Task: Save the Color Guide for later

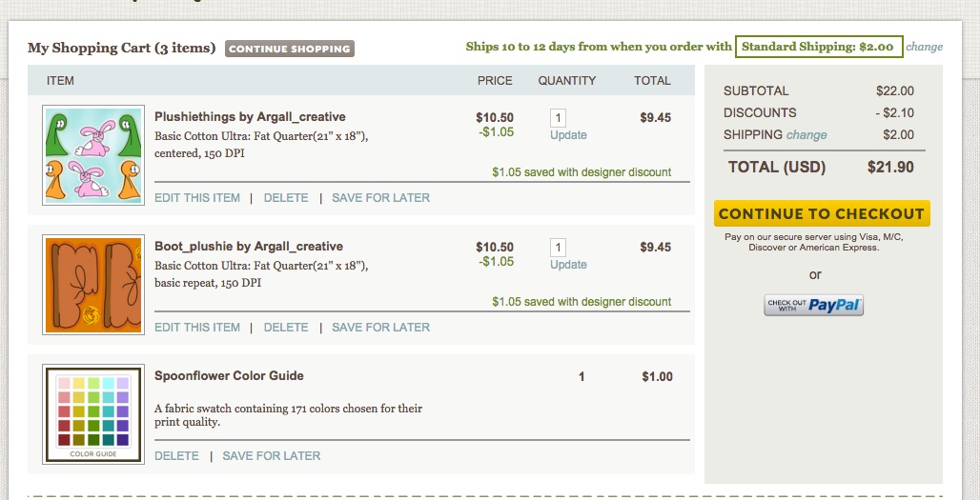Action: pyautogui.click(x=272, y=456)
